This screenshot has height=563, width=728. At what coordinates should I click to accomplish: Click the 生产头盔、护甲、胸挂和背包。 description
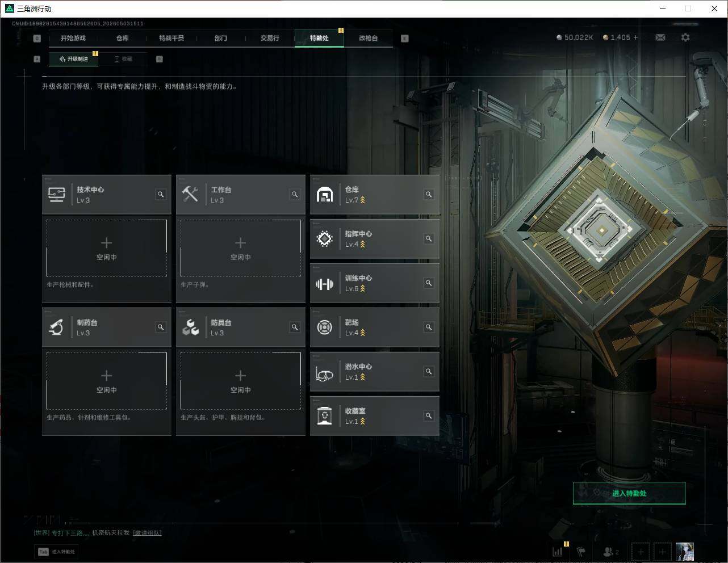coord(223,418)
